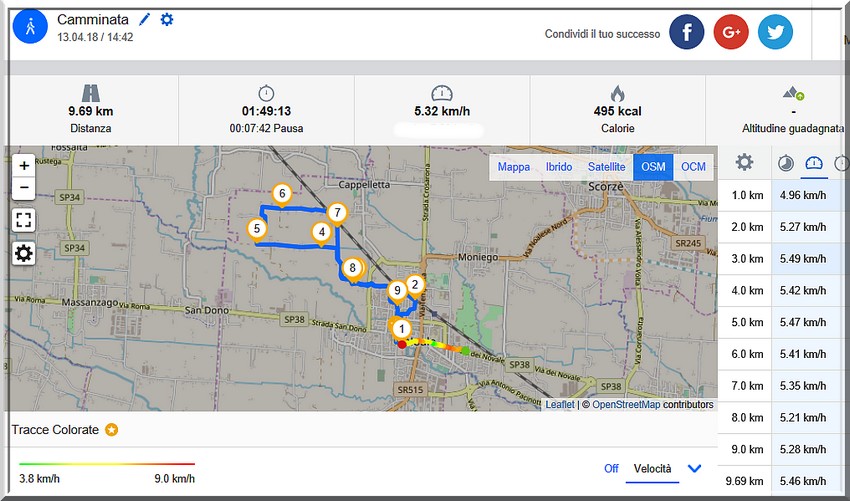Click the red route start dot
Screen dimensions: 850x501
[402, 344]
